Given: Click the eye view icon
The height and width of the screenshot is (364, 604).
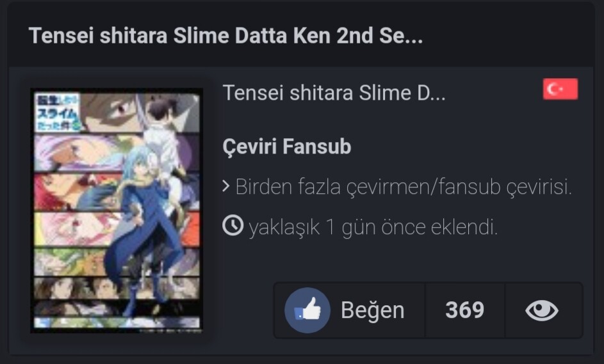Looking at the screenshot, I should coord(542,310).
